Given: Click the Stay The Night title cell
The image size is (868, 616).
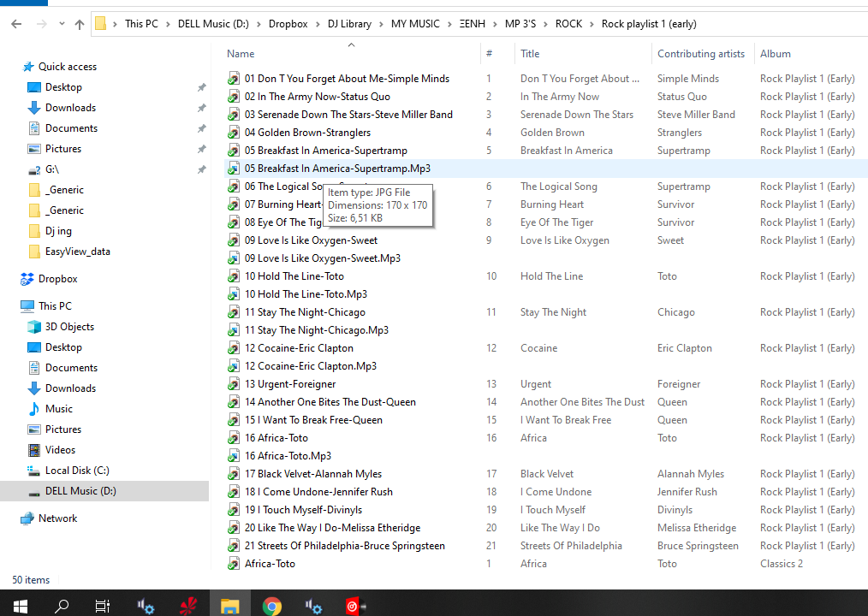Looking at the screenshot, I should point(553,312).
